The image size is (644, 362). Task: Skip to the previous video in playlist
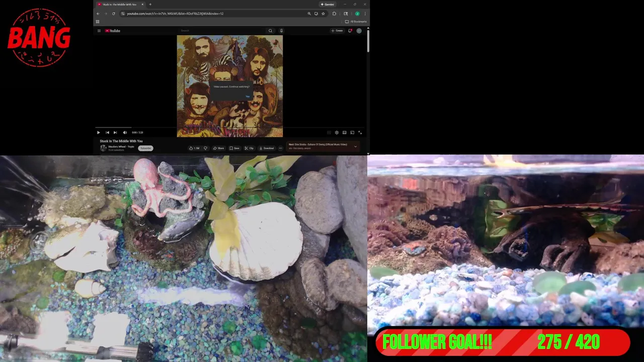point(107,133)
